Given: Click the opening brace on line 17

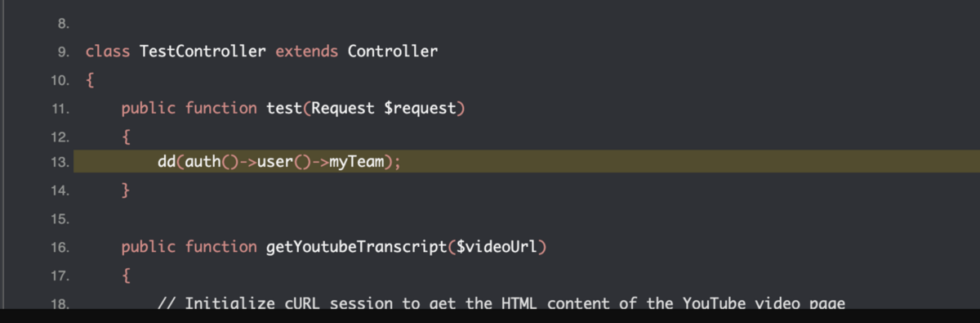Looking at the screenshot, I should (x=126, y=275).
